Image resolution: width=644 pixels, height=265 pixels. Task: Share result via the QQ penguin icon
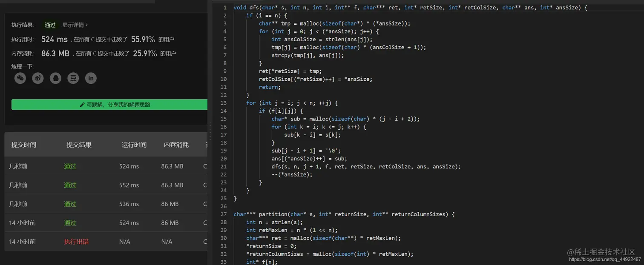point(55,78)
